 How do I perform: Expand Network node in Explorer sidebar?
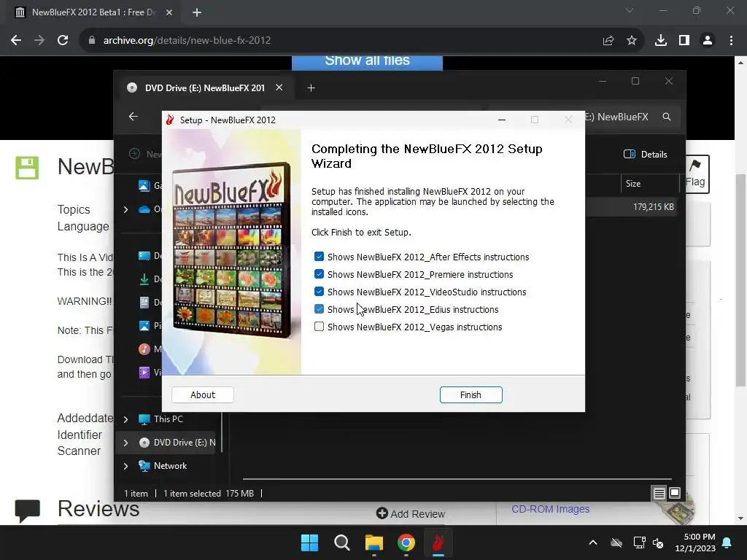(125, 466)
